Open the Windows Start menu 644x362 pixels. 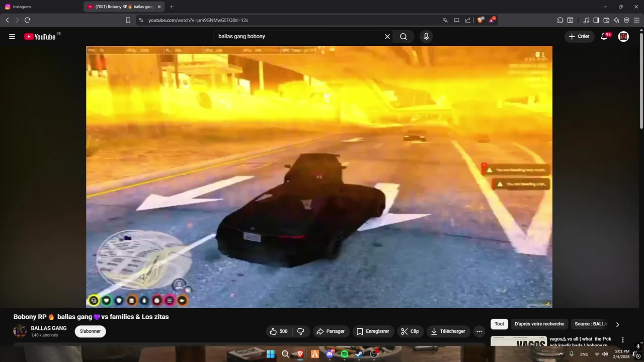click(271, 354)
